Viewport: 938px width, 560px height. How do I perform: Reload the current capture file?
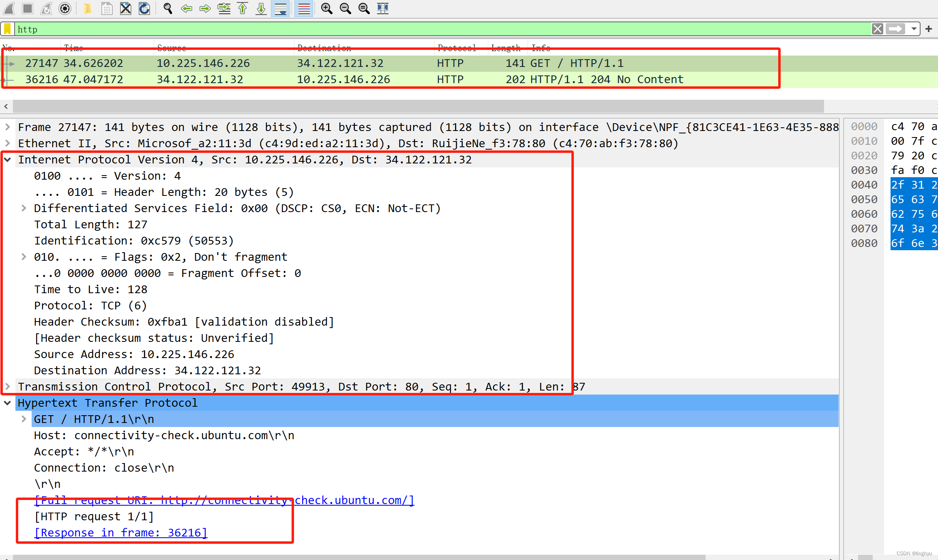[144, 9]
